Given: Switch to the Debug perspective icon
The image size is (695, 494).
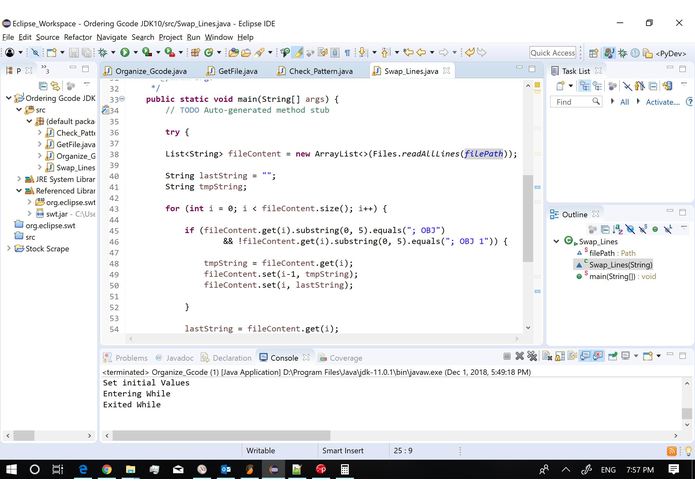Looking at the screenshot, I should [623, 54].
